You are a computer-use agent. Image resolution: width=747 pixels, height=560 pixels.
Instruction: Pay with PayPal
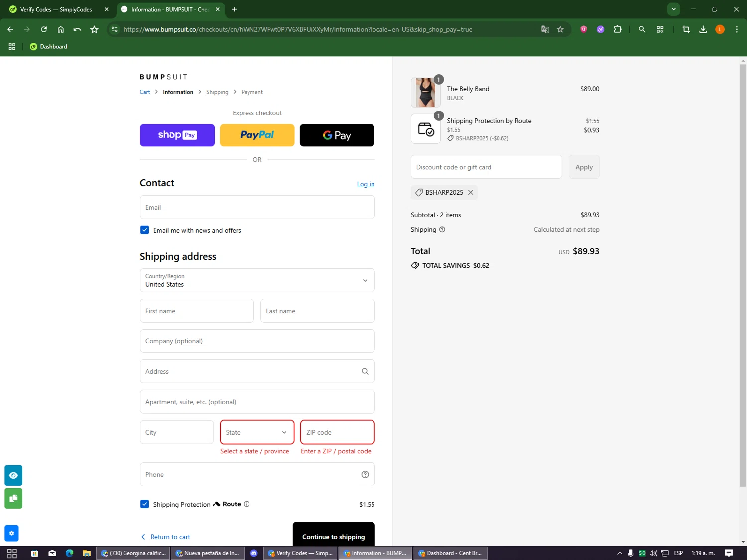point(257,135)
